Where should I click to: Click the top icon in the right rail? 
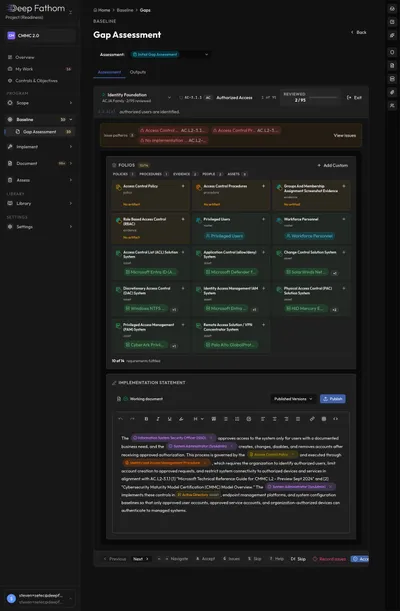tap(392, 9)
